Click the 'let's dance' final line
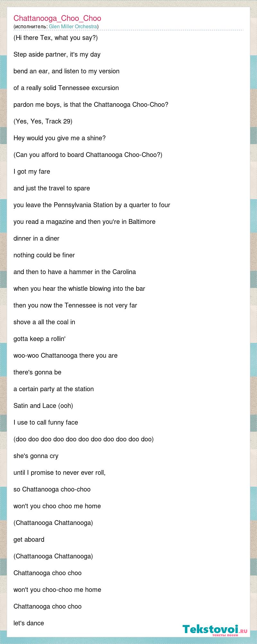Image resolution: width=257 pixels, height=644 pixels. pyautogui.click(x=29, y=623)
